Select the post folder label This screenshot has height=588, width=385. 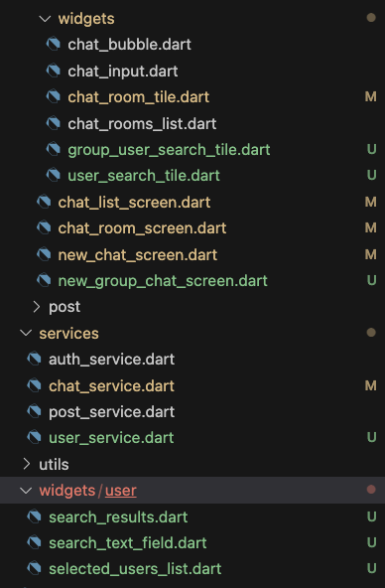(64, 308)
